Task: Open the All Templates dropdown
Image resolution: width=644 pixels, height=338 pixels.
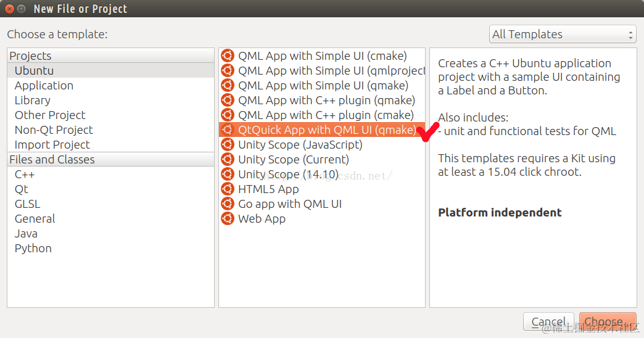Action: tap(563, 35)
